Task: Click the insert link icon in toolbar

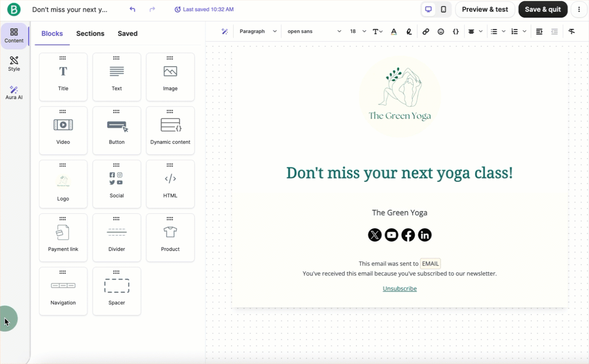Action: coord(426,32)
